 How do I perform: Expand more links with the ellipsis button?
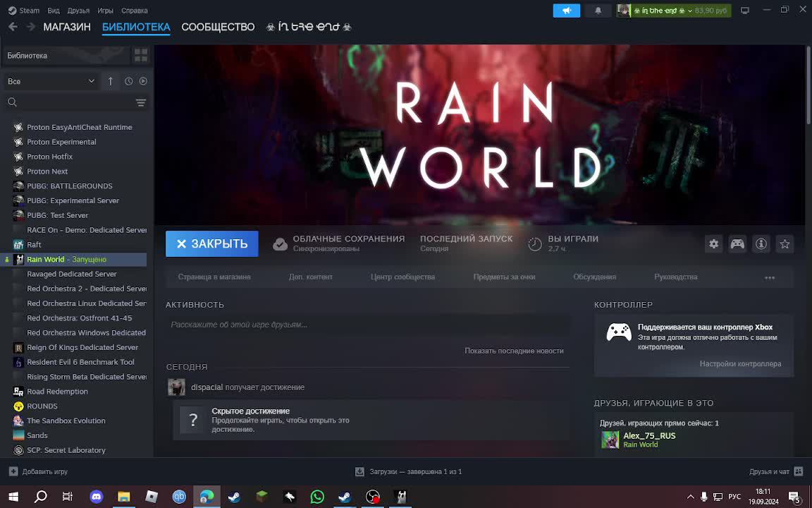pyautogui.click(x=770, y=277)
